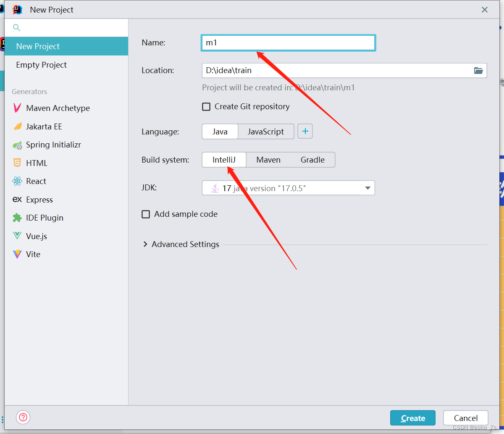Select Spring Initializr generator entry
The width and height of the screenshot is (504, 434).
click(66, 145)
